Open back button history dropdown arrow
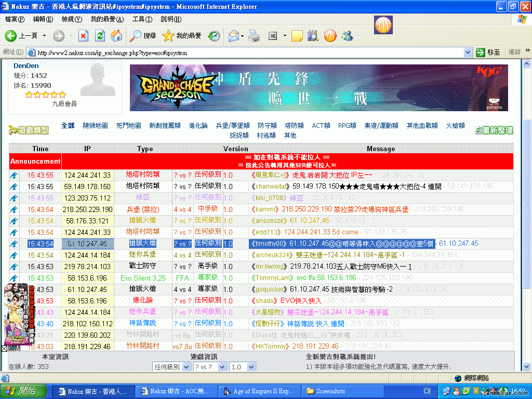Viewport: 532px width, 399px height. tap(44, 36)
